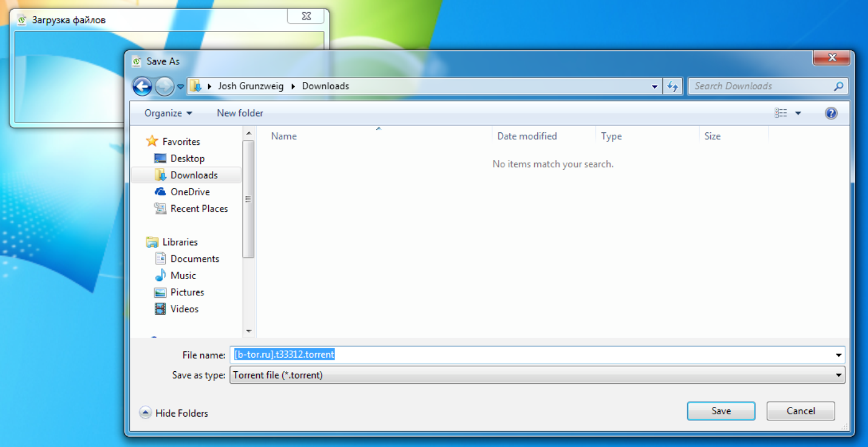
Task: Click the change view icon
Action: click(781, 113)
